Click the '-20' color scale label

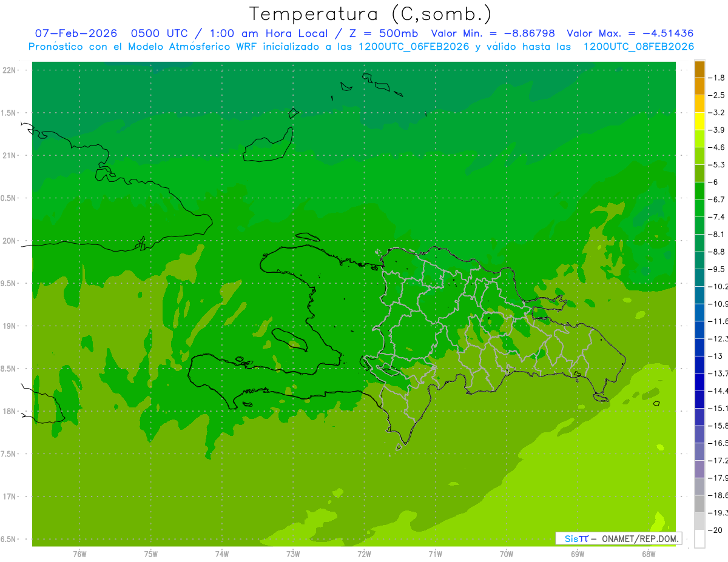[716, 530]
